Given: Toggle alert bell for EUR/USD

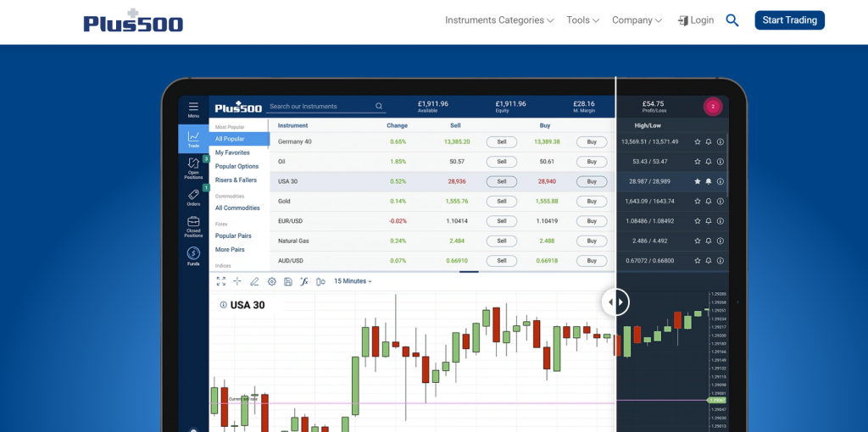Looking at the screenshot, I should pos(709,221).
